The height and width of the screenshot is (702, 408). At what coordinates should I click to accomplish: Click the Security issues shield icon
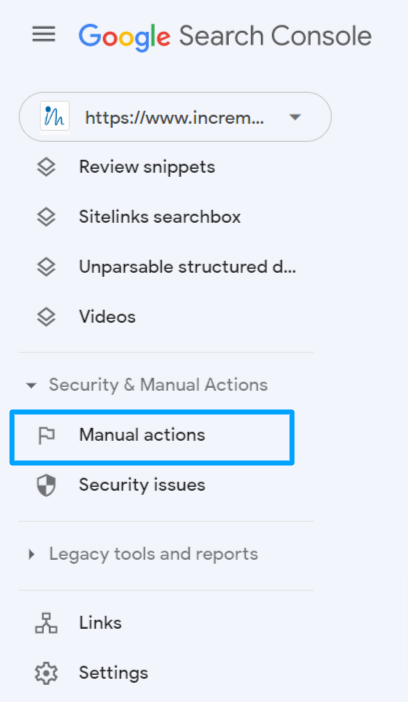point(46,485)
